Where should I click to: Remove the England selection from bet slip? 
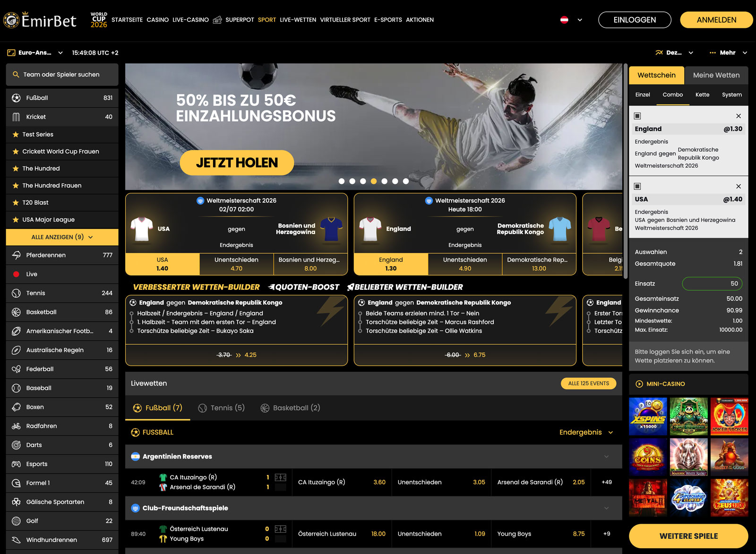coord(739,116)
